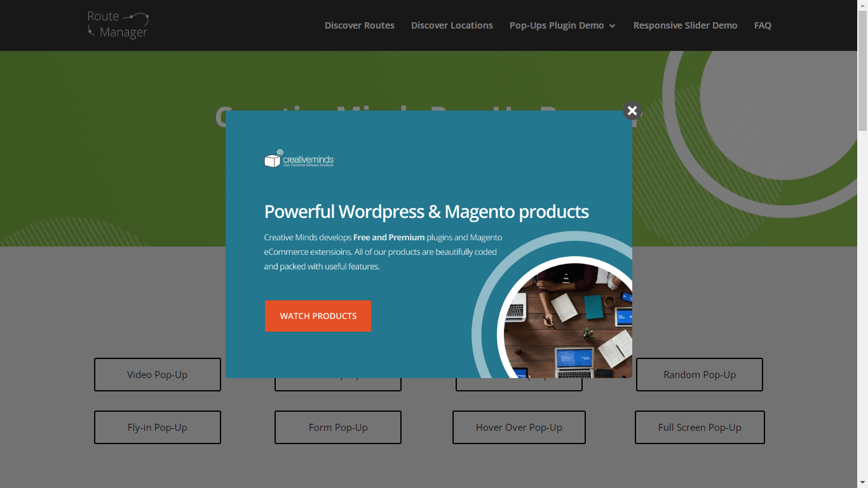The height and width of the screenshot is (488, 868).
Task: Click the vertical scrollbar thumb
Action: 862,70
